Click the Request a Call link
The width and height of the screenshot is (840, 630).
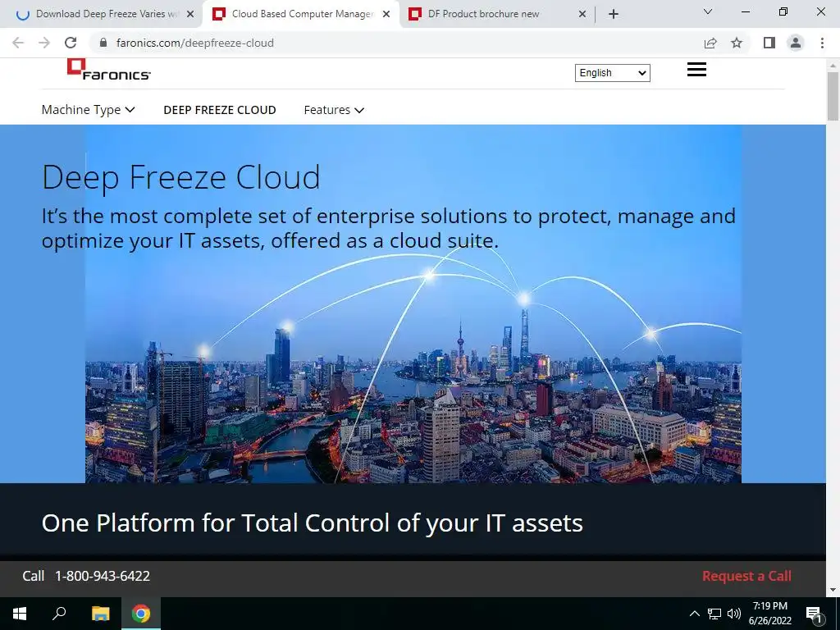pos(746,576)
